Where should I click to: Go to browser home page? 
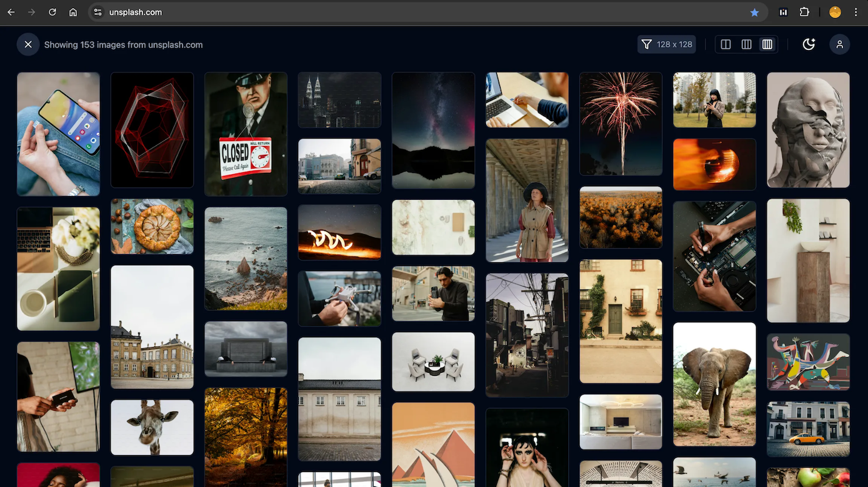tap(73, 12)
